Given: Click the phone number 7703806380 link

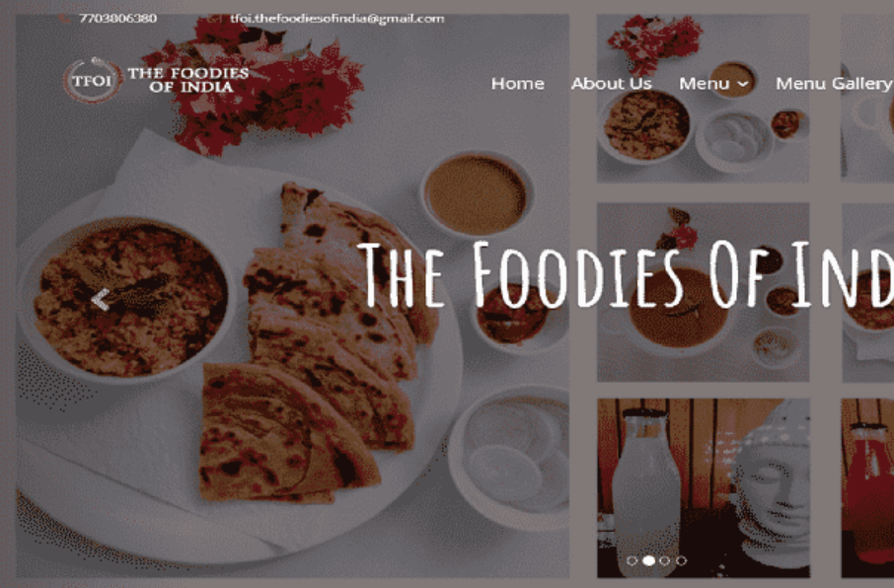Looking at the screenshot, I should [x=118, y=18].
